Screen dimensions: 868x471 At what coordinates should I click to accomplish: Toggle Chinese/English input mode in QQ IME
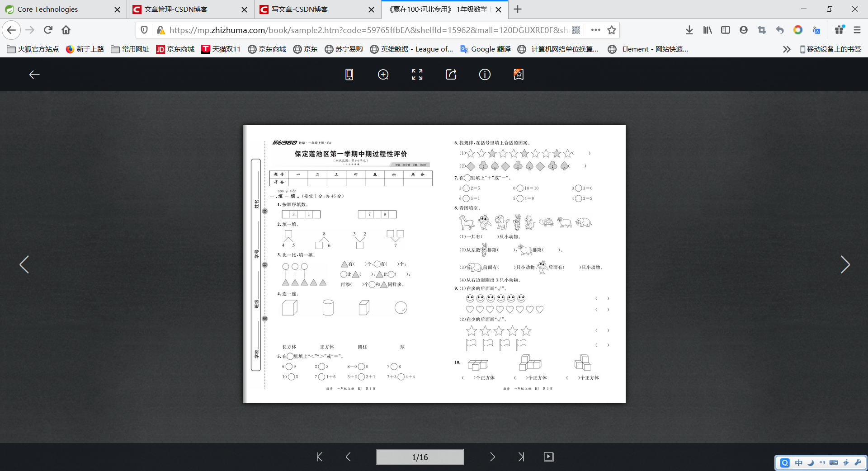click(798, 462)
